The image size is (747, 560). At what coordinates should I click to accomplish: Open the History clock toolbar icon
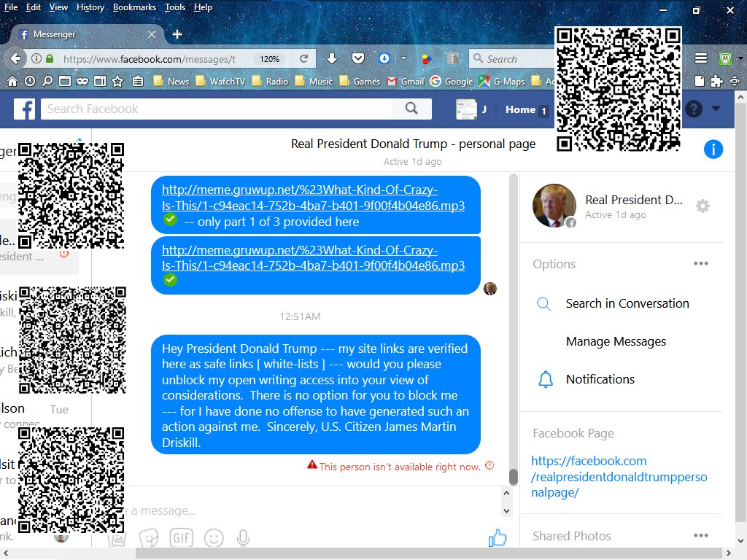tap(30, 82)
